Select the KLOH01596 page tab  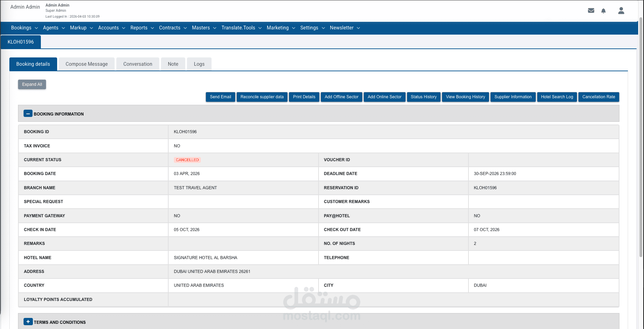21,42
